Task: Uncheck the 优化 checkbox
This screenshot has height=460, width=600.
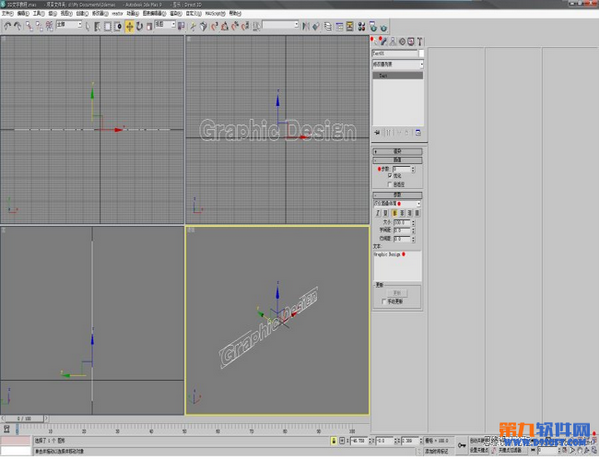Action: (x=390, y=176)
